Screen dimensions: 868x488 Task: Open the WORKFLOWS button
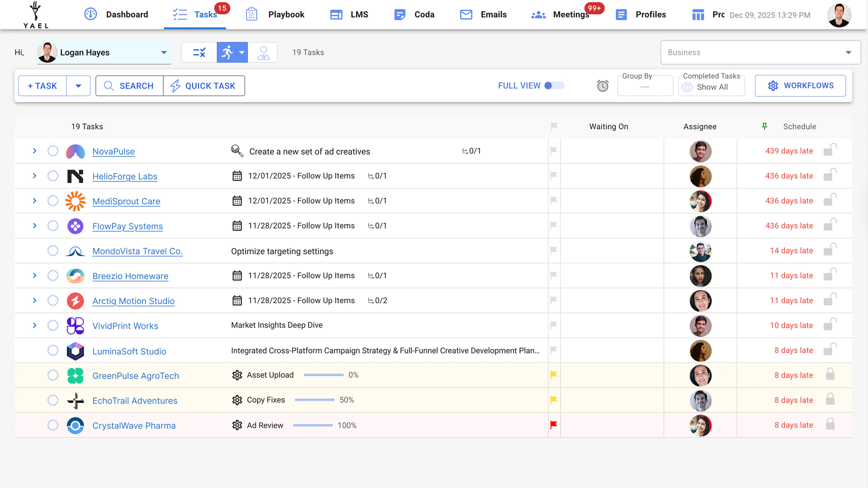click(800, 86)
